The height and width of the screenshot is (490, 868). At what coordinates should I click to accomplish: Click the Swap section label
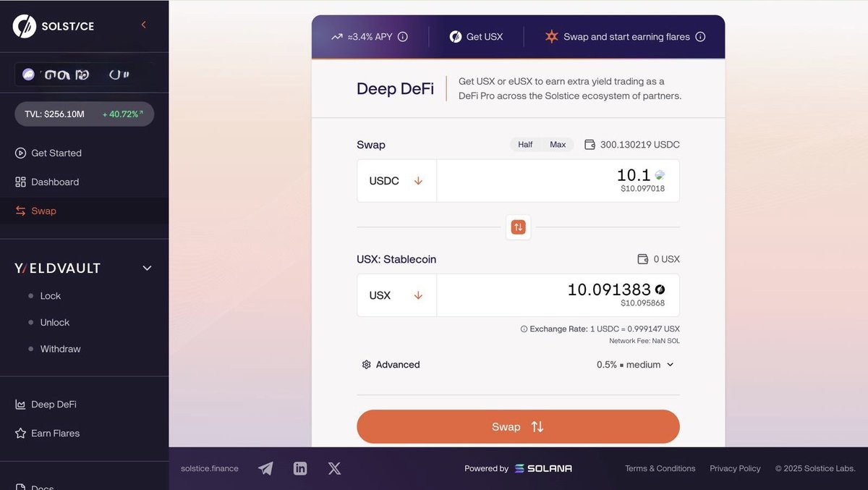371,145
